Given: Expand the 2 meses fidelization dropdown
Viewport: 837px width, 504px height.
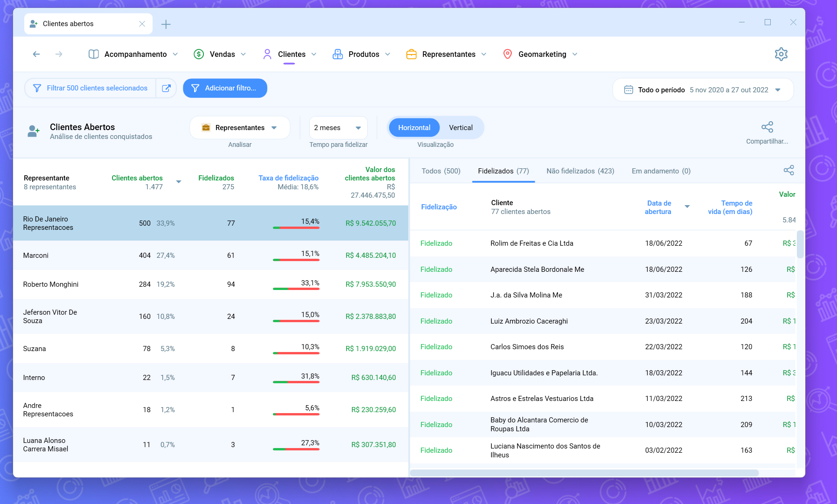Looking at the screenshot, I should point(338,128).
